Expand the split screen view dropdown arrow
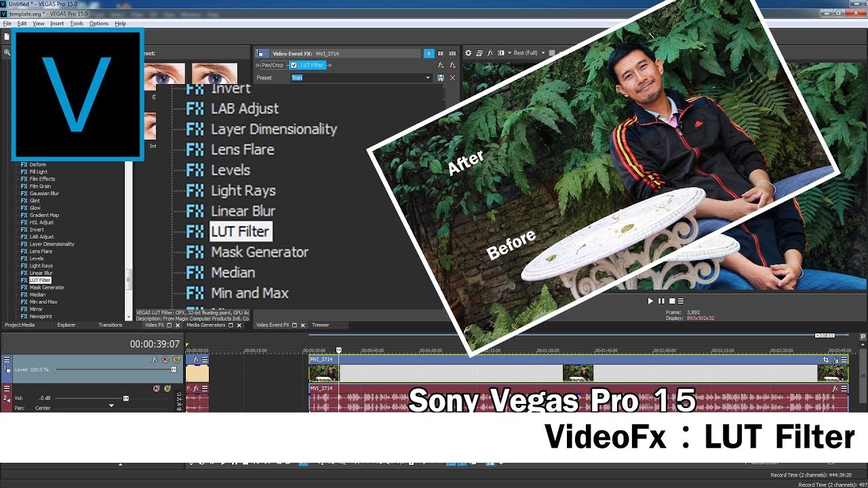The height and width of the screenshot is (488, 868). point(509,53)
